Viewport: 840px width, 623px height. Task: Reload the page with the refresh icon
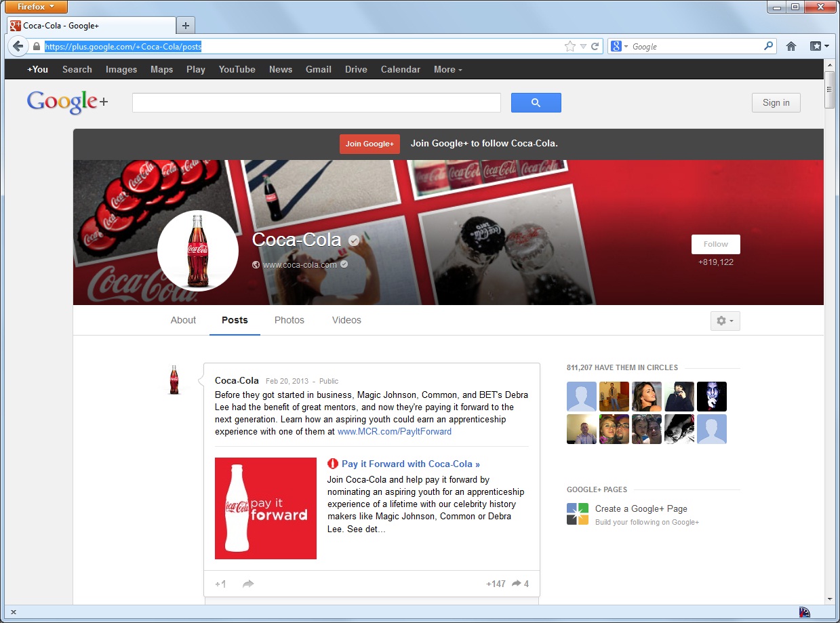[x=595, y=46]
